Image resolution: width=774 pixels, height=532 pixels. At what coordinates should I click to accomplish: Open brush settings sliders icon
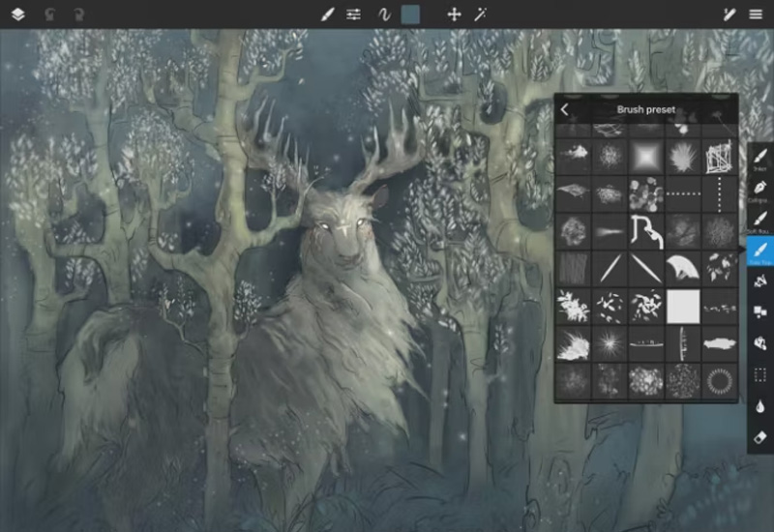tap(353, 15)
